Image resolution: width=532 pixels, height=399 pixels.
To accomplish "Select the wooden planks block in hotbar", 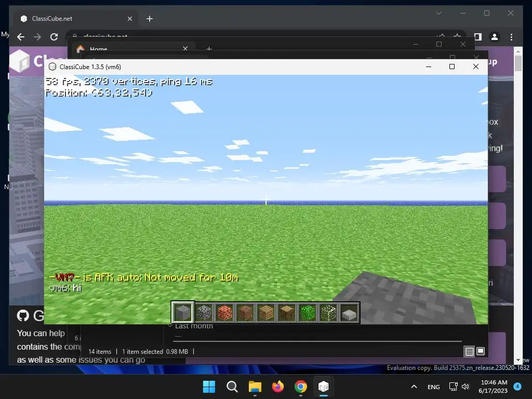I will pyautogui.click(x=266, y=312).
